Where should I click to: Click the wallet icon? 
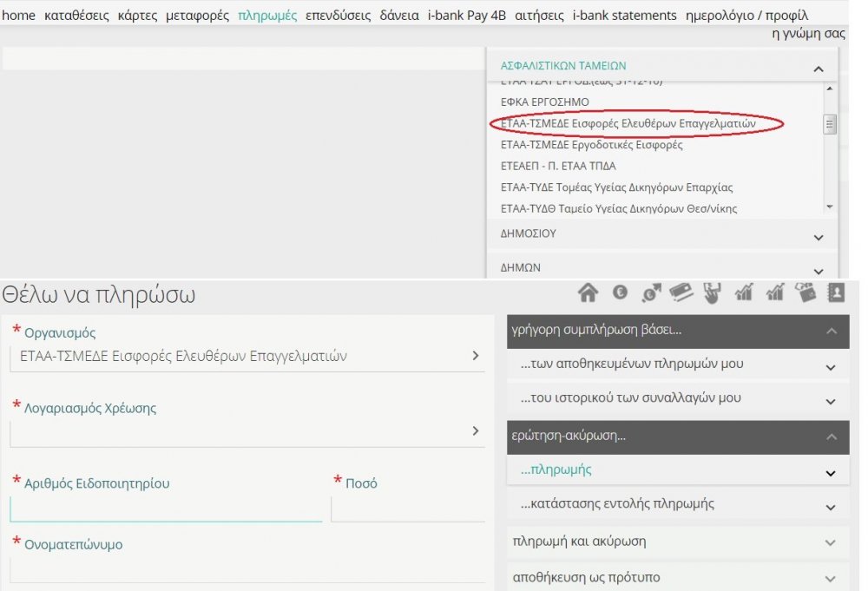806,293
